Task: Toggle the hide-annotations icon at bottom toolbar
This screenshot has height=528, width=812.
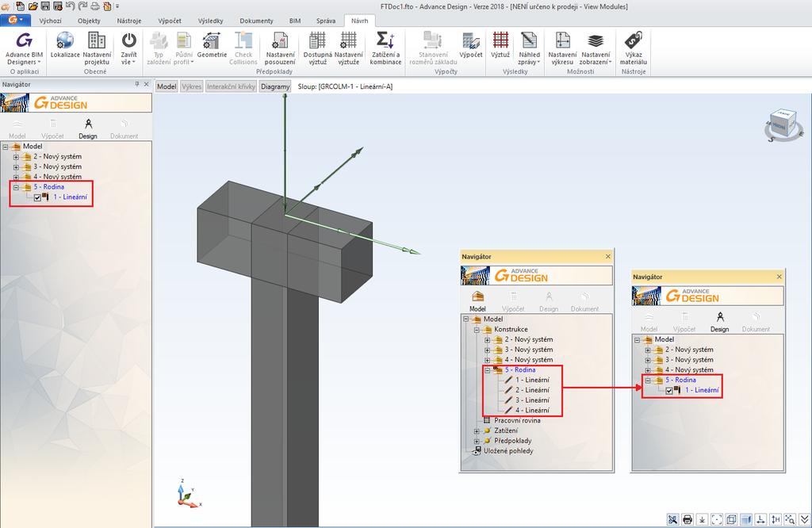Action: pyautogui.click(x=672, y=519)
